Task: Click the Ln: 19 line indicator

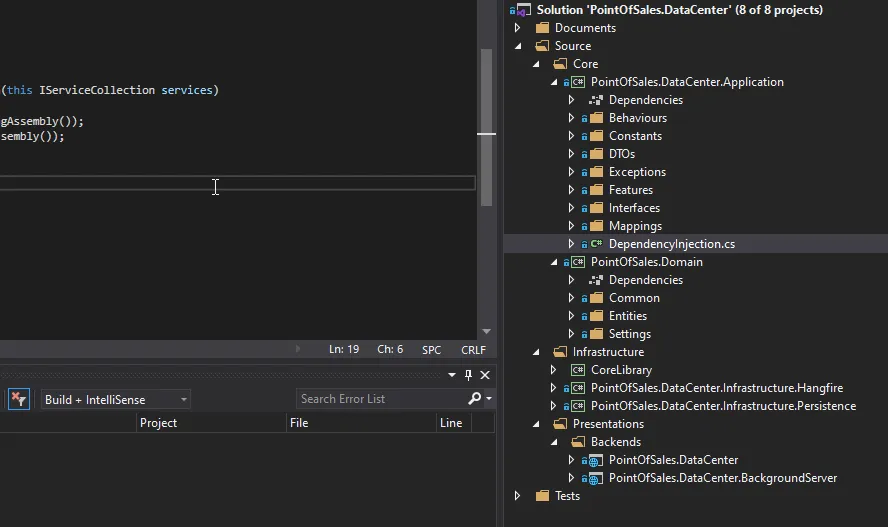Action: pos(345,350)
